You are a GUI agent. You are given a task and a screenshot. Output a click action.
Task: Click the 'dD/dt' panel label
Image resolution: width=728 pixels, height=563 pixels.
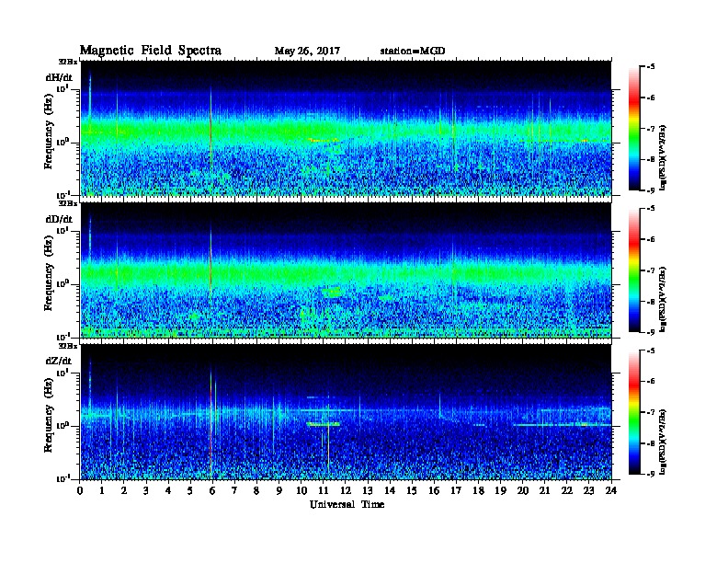click(59, 219)
